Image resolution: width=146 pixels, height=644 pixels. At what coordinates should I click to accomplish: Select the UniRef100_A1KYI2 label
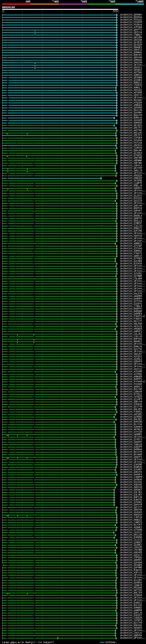[x=131, y=369]
